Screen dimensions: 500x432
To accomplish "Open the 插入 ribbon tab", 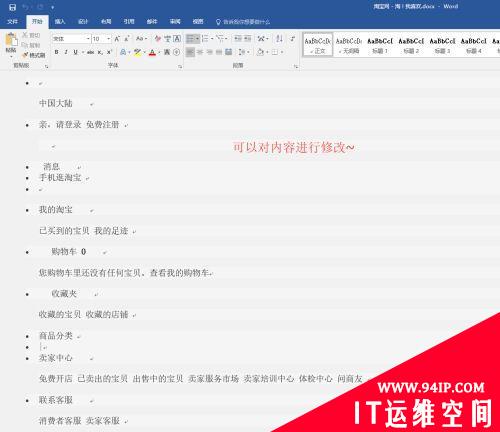I will coord(60,22).
